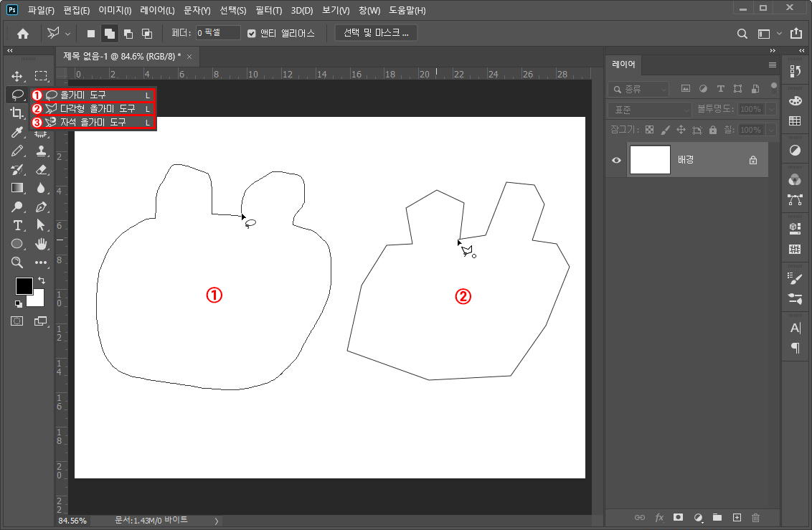Image resolution: width=812 pixels, height=530 pixels.
Task: Click the background white color swatch
Action: pos(37,300)
